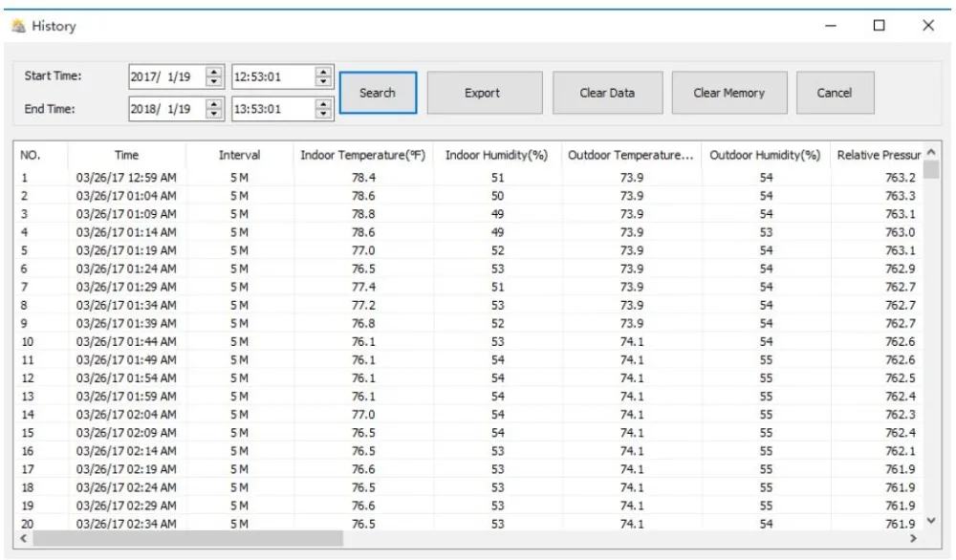Click the Outdoor Humidity(%) column header
The image size is (956, 560).
tap(765, 155)
